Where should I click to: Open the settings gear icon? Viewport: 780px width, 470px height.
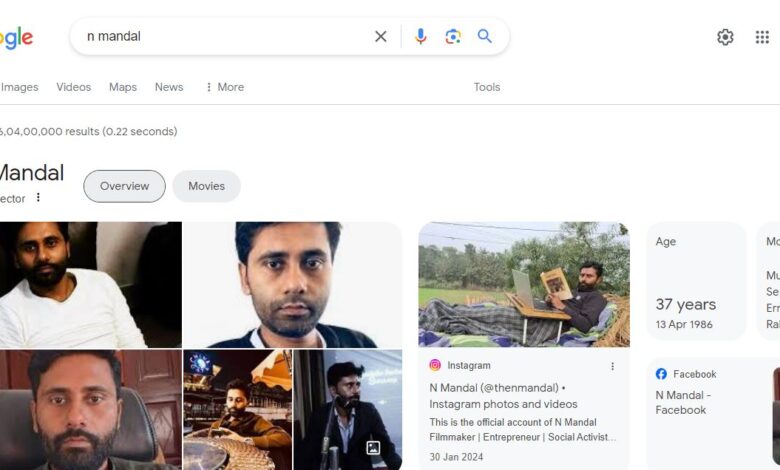[x=725, y=37]
